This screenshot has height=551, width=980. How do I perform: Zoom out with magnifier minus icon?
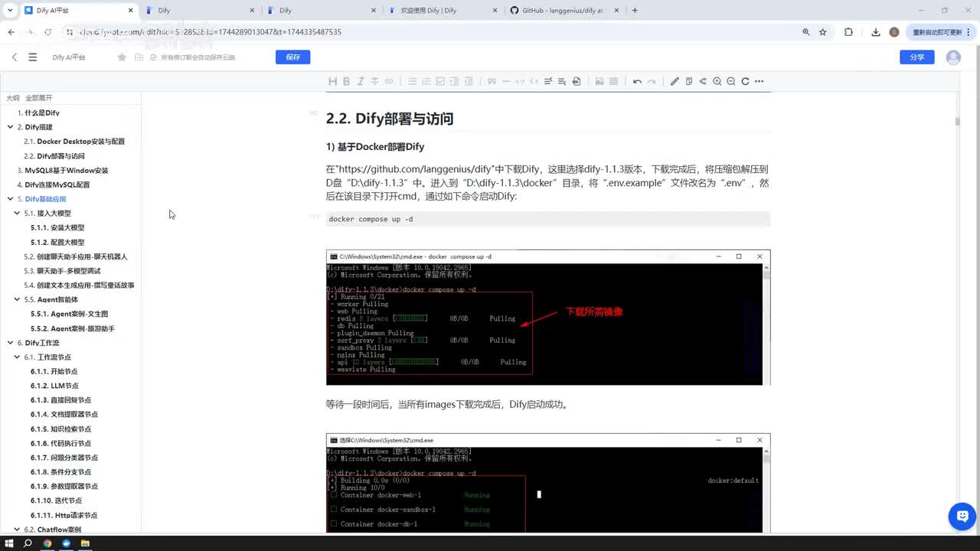pos(731,81)
